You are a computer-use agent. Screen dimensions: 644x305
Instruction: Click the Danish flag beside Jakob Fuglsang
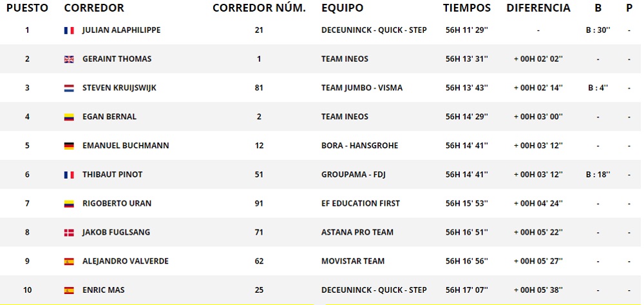[x=69, y=233]
